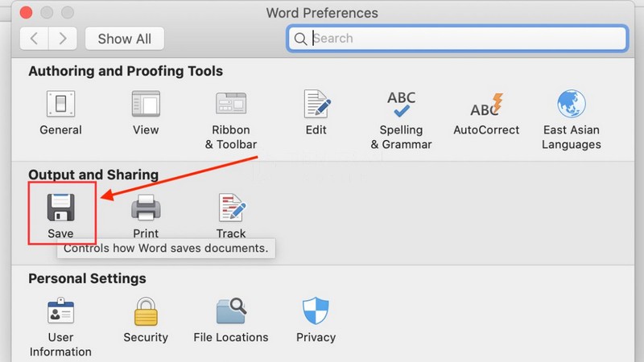Open Spelling & Grammar settings
644x362 pixels.
tap(401, 106)
